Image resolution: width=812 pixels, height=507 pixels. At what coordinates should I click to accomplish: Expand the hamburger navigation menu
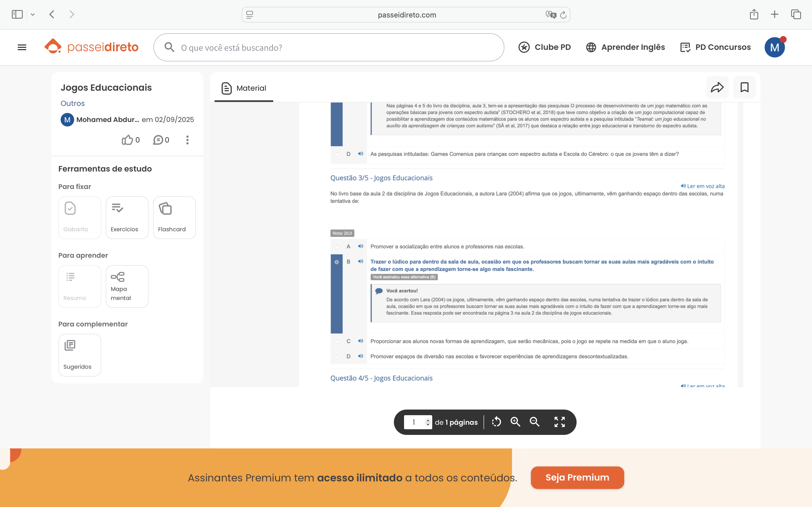click(22, 47)
